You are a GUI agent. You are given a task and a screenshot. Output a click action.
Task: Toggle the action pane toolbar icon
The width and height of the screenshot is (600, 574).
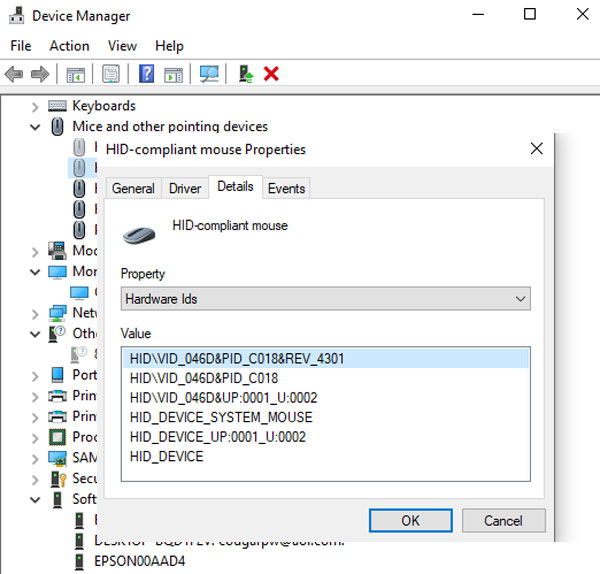tap(173, 74)
